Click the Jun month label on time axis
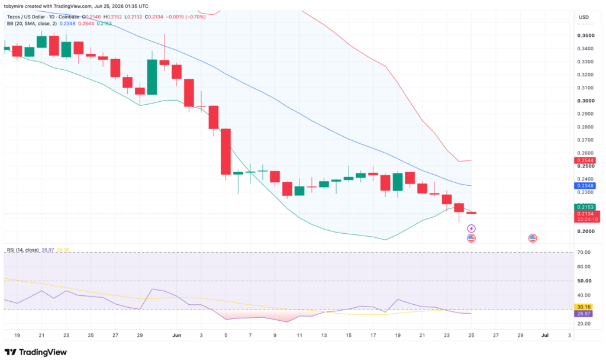The image size is (606, 364). tap(176, 336)
